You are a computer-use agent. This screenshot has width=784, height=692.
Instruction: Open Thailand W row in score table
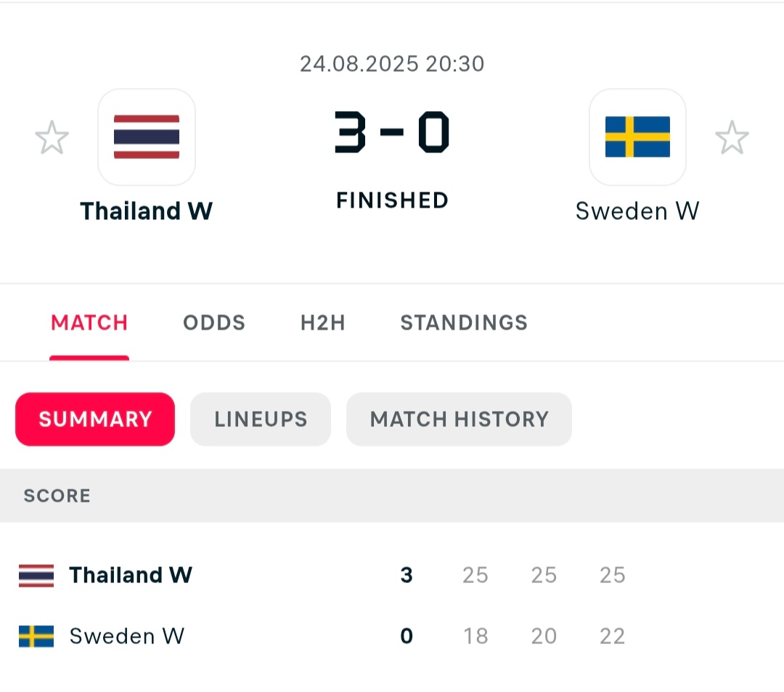392,576
